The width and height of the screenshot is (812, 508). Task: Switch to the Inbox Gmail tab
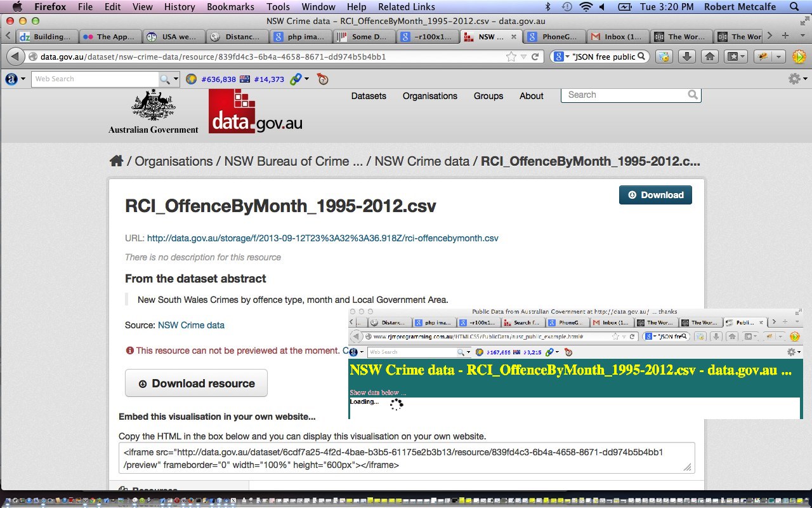[618, 36]
